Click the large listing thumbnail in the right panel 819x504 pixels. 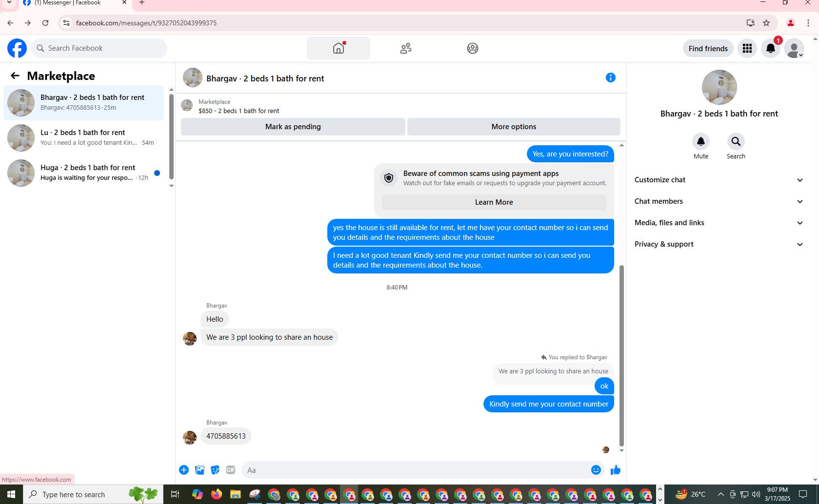click(719, 87)
